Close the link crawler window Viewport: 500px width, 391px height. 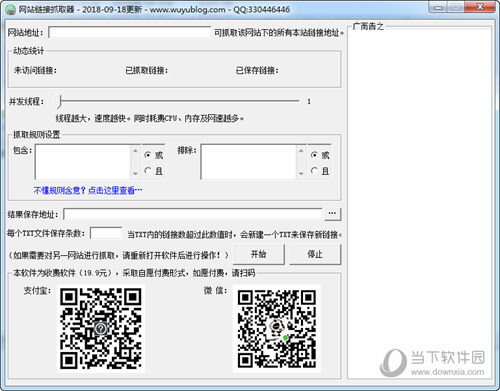[x=480, y=7]
